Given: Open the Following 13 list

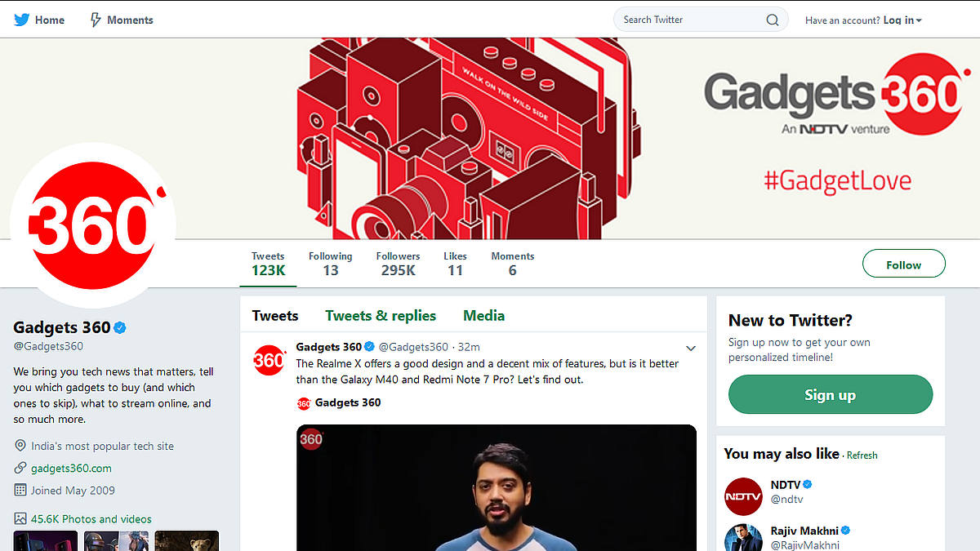Looking at the screenshot, I should pyautogui.click(x=330, y=264).
